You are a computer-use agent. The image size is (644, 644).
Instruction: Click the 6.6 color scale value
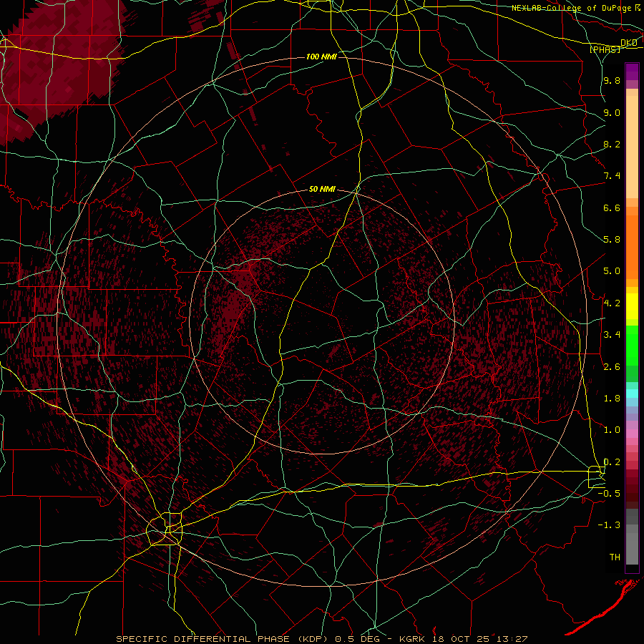pos(612,208)
